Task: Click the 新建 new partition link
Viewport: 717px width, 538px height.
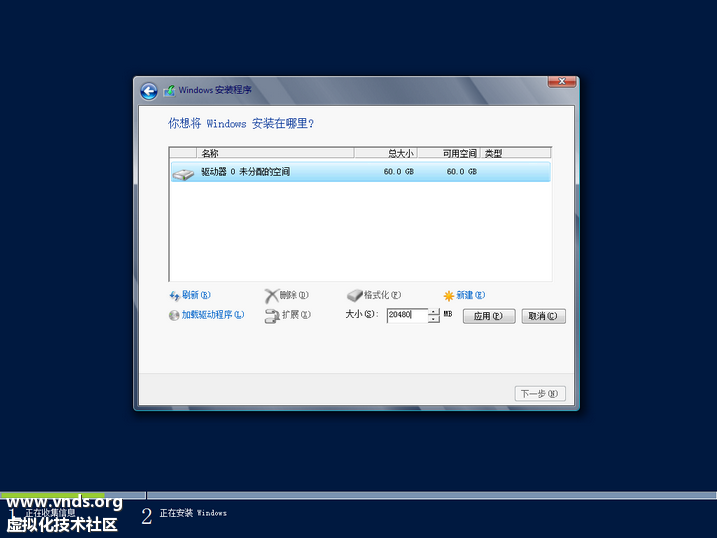Action: coord(471,295)
